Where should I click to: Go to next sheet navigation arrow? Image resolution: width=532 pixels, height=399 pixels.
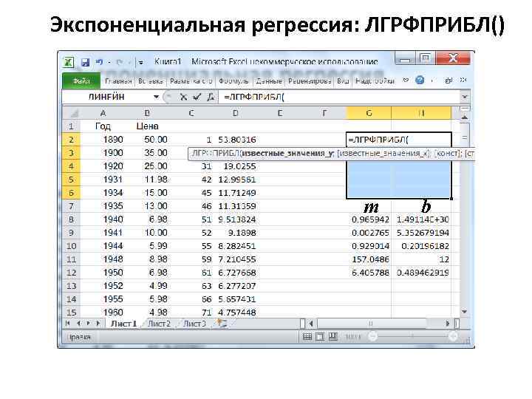point(89,324)
